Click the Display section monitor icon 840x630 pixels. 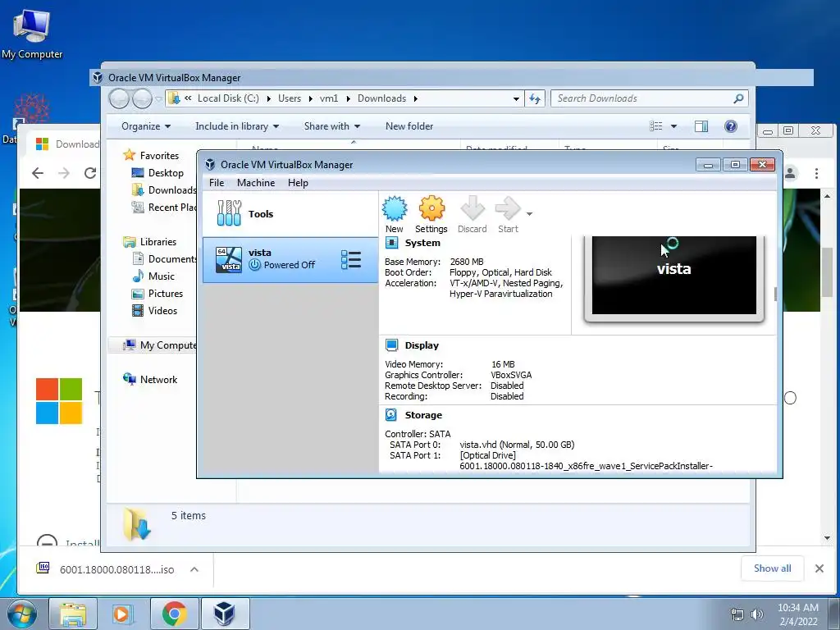pyautogui.click(x=391, y=345)
